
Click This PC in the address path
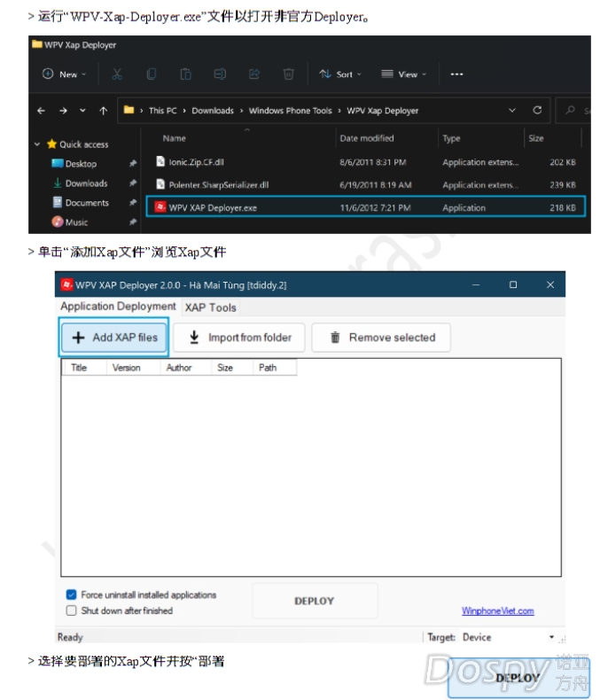tap(162, 110)
